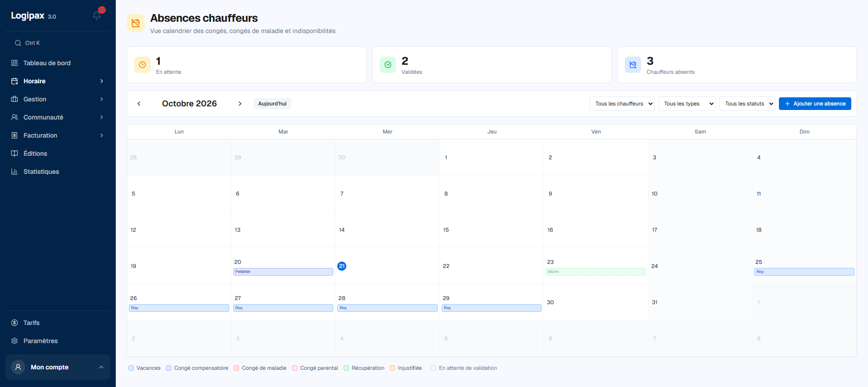Open Roy absence on October 28
The image size is (868, 387).
[387, 308]
